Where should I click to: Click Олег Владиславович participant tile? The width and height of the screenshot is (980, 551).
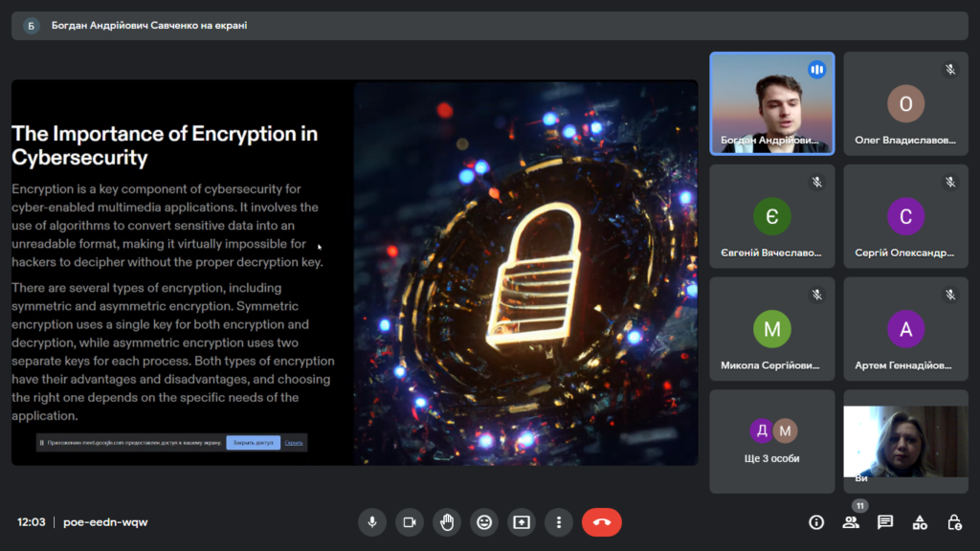click(x=905, y=103)
